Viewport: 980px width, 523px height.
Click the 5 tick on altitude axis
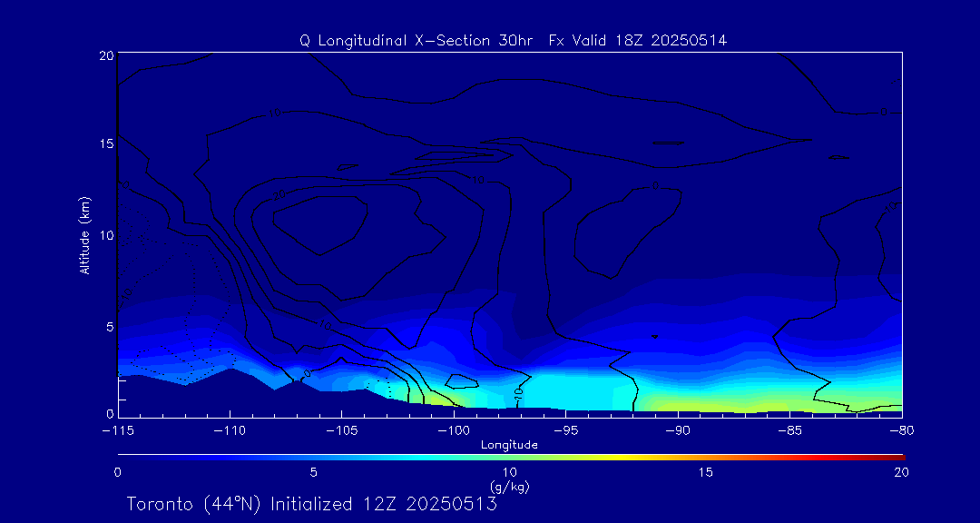coord(109,326)
